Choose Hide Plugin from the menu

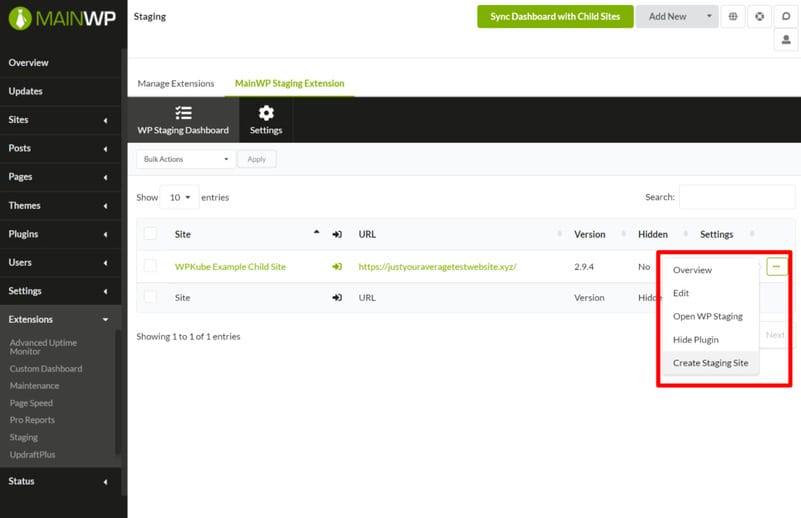711,340
